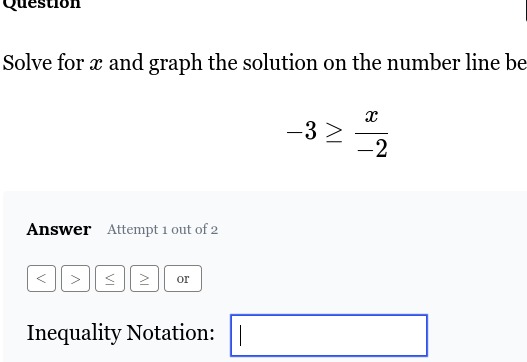Screen dimensions: 527x362
Task: Click the negative three in the inequality
Action: [301, 131]
